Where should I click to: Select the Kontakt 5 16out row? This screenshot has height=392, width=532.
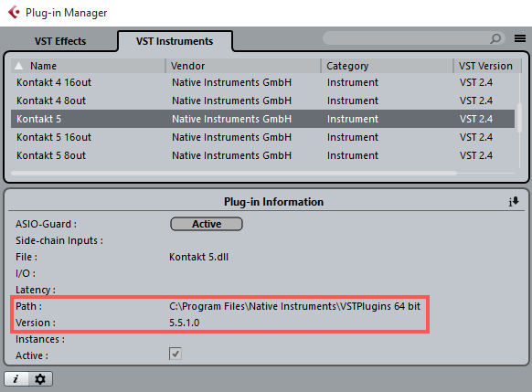tap(263, 137)
